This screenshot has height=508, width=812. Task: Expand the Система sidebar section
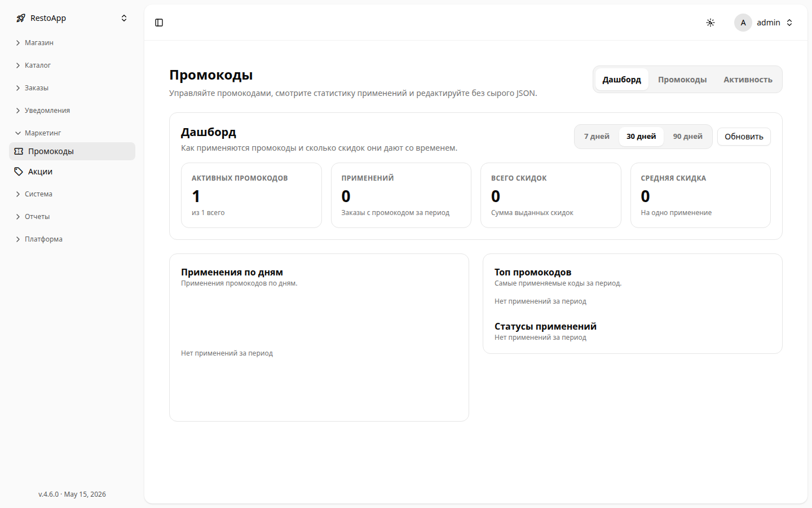coord(72,194)
